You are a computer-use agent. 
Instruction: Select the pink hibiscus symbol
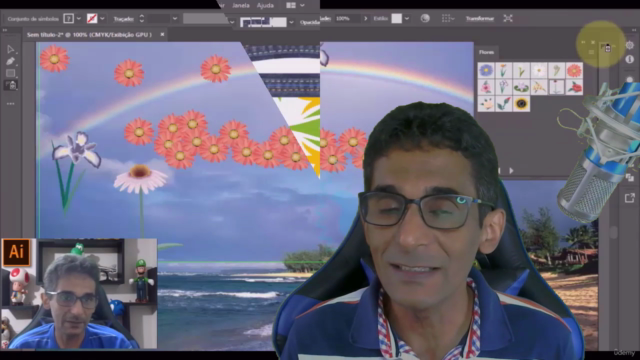point(486,87)
